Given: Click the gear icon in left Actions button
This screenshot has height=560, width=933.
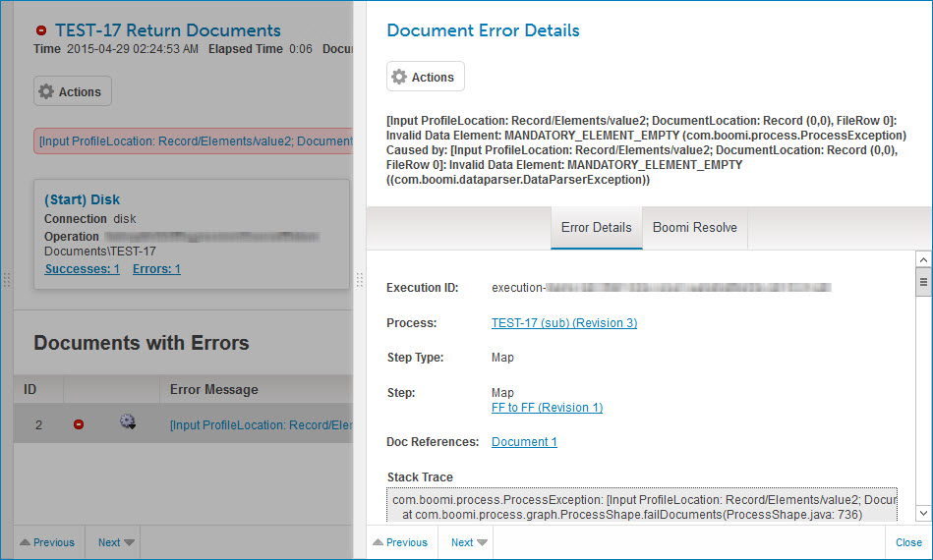Looking at the screenshot, I should 46,91.
